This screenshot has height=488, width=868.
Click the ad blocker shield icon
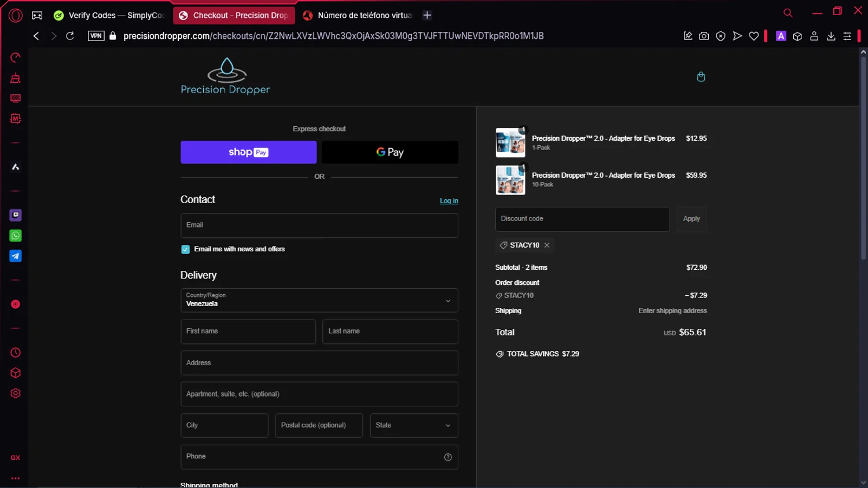pos(720,36)
